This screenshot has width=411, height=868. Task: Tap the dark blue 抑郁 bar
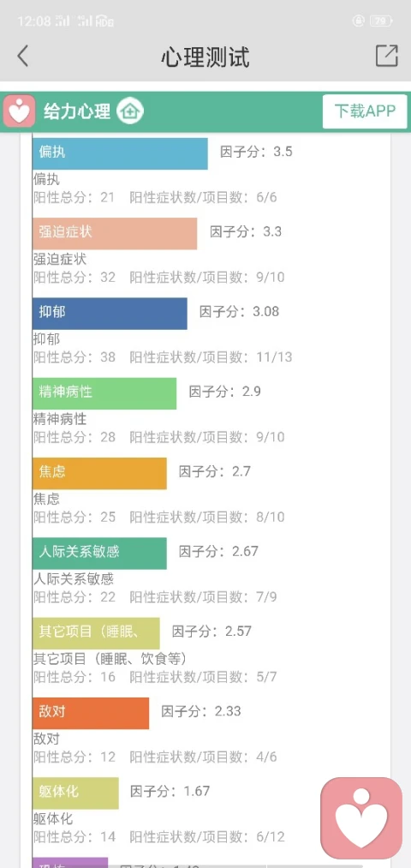coord(110,314)
